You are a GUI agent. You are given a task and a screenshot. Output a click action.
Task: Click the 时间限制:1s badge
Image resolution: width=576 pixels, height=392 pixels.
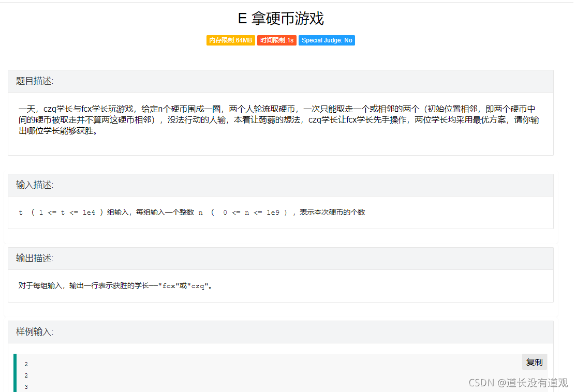[276, 40]
